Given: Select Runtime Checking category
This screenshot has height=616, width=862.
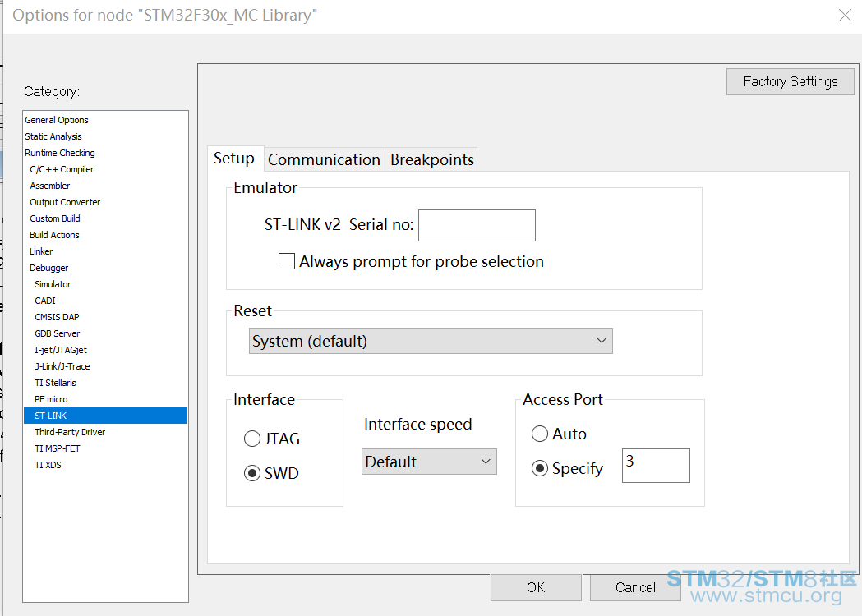Looking at the screenshot, I should tap(105, 153).
